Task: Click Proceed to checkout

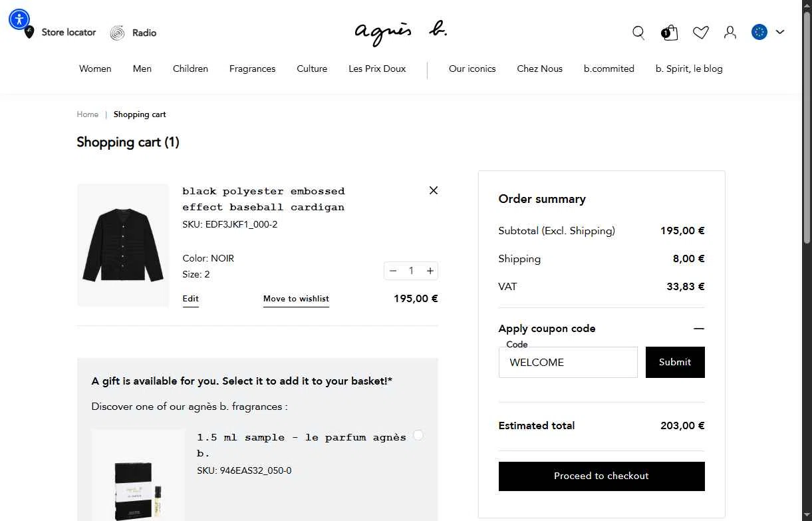Action: pos(602,476)
